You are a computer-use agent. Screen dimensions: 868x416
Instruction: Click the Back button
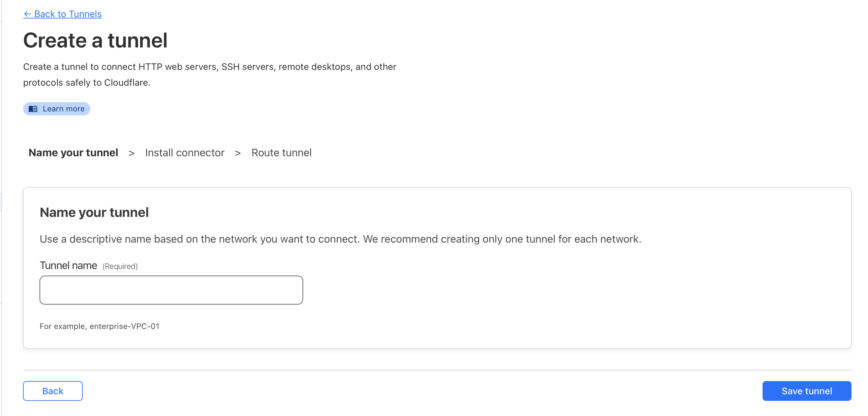[53, 391]
